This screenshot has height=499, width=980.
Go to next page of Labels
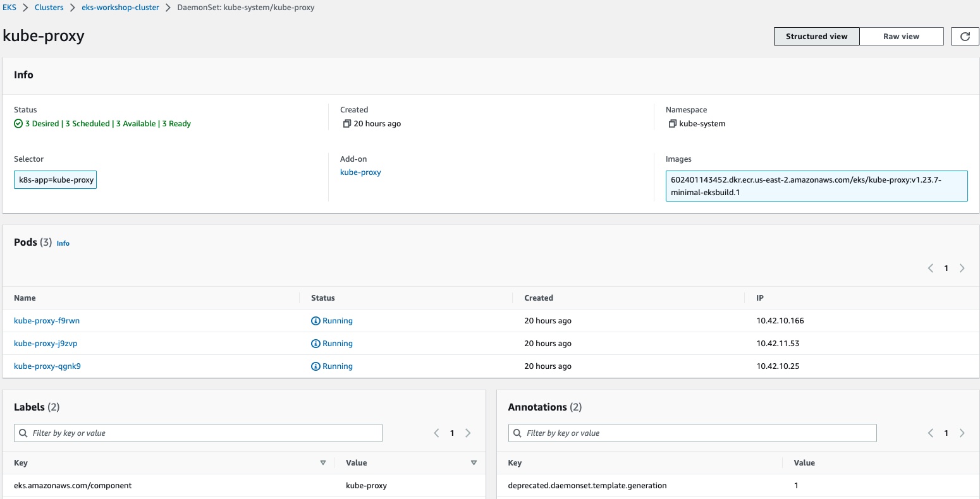click(x=468, y=433)
